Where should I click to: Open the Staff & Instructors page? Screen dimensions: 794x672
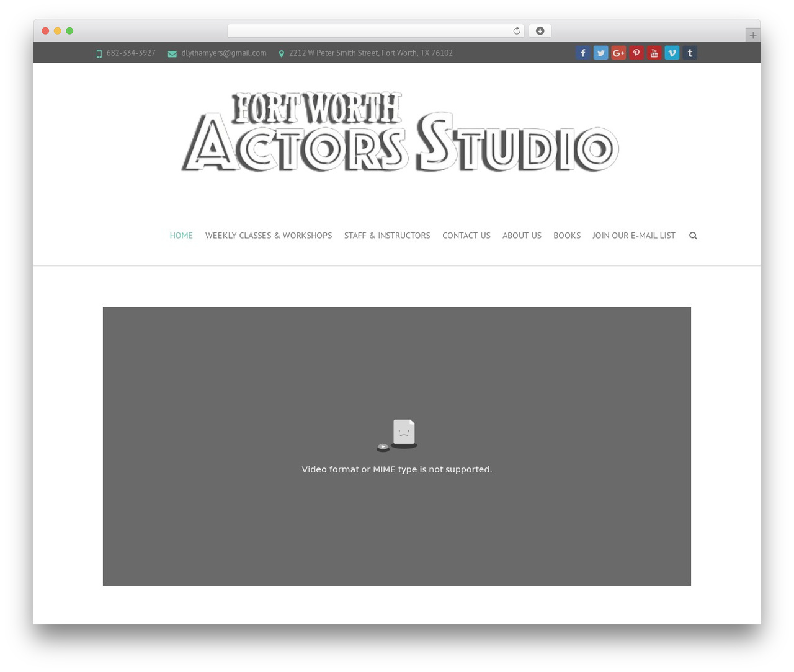pyautogui.click(x=387, y=236)
